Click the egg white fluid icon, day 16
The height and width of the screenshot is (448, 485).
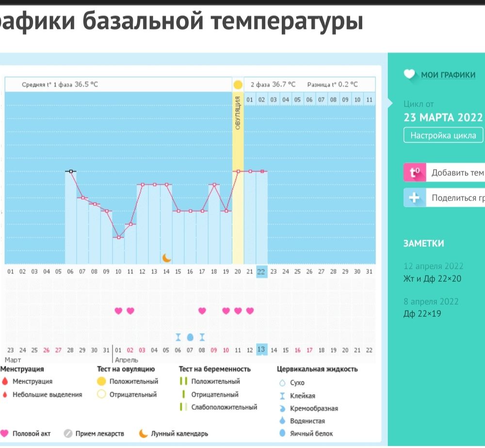click(x=190, y=336)
